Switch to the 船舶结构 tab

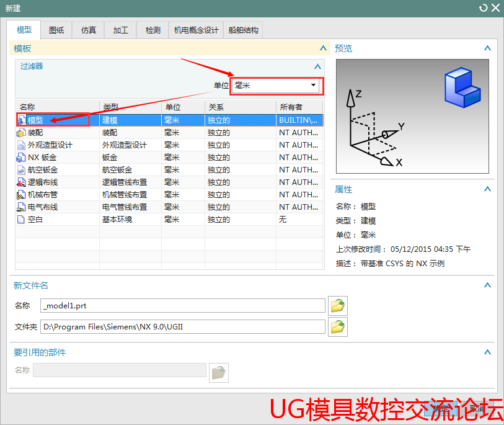[244, 30]
